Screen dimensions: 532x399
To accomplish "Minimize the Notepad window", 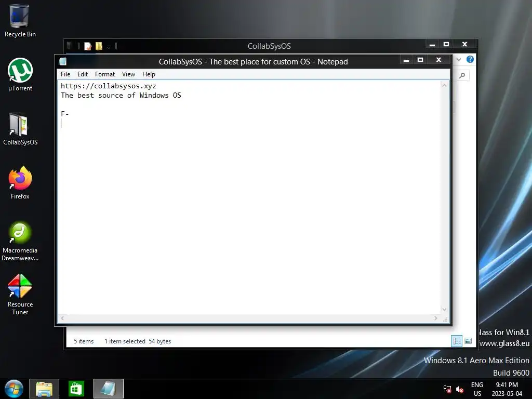I will click(x=406, y=60).
